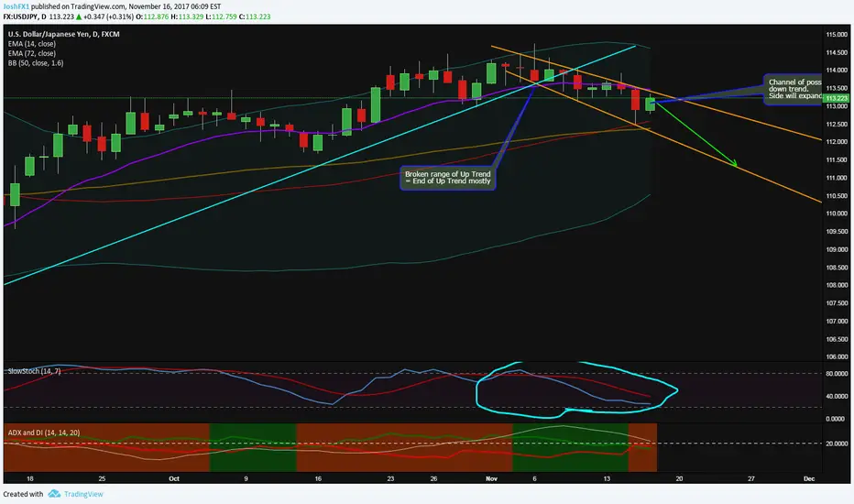This screenshot has width=854, height=504.
Task: Click the ADX and DI (14, 14, 20) label
Action: (44, 433)
